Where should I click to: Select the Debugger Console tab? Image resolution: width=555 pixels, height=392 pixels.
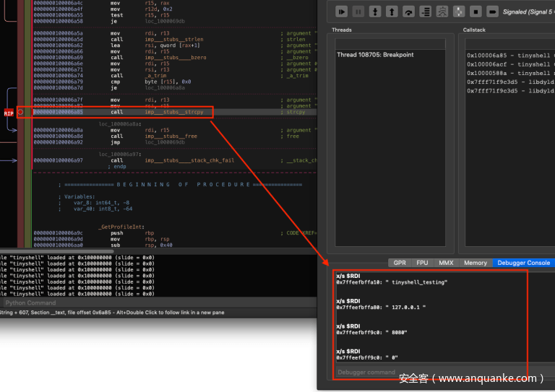(x=523, y=263)
